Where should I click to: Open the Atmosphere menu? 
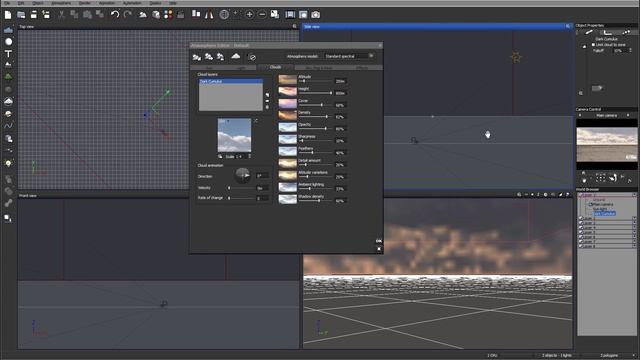click(61, 3)
